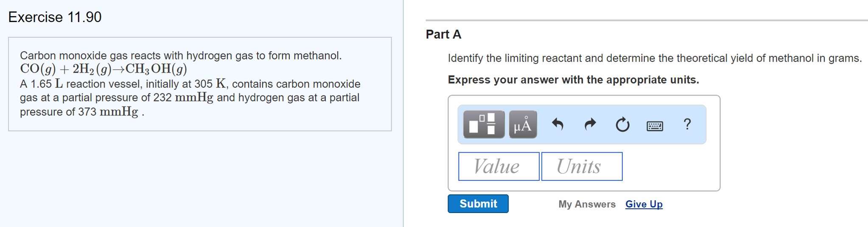Click the CO + 2H2 chemical equation
Image resolution: width=868 pixels, height=227 pixels.
tap(104, 69)
